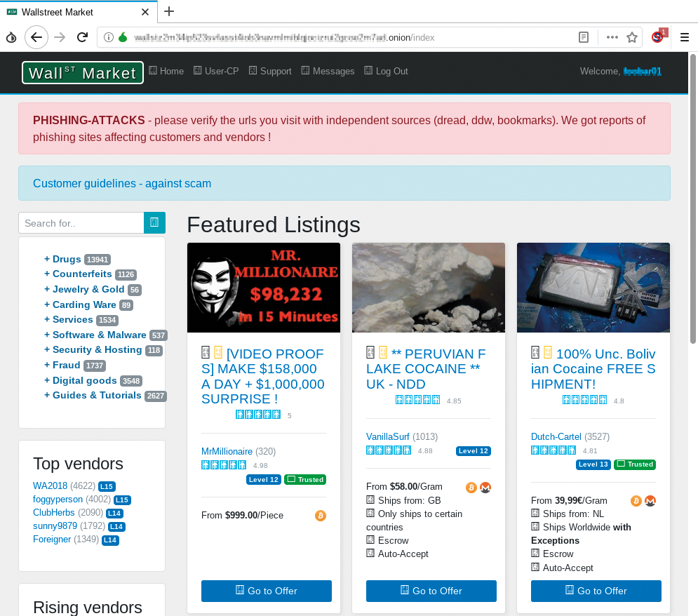
Task: Click the Wall St Market logo
Action: coord(82,72)
